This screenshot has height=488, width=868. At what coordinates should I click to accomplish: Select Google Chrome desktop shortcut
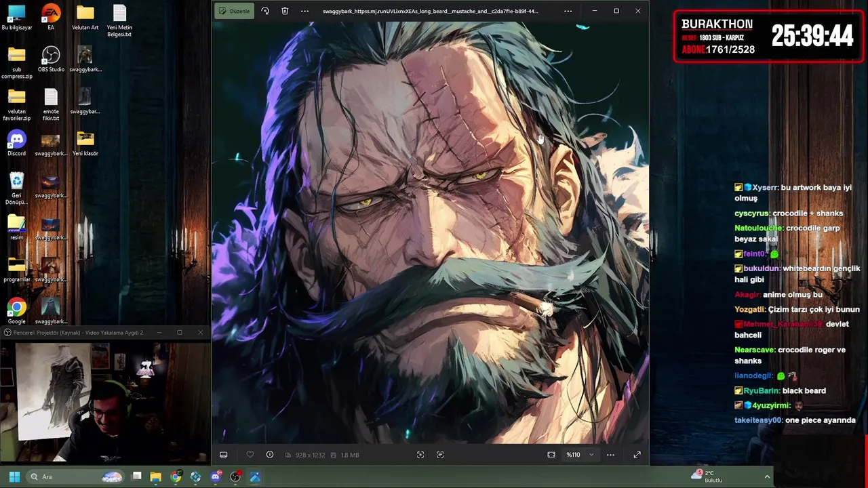tap(17, 312)
